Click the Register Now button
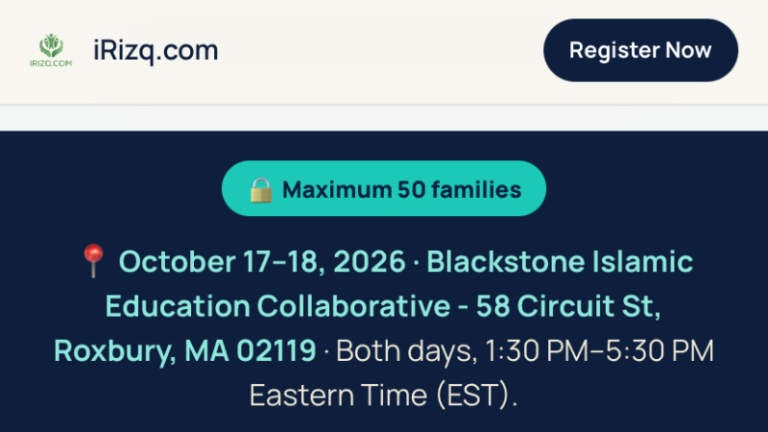This screenshot has width=768, height=432. tap(641, 50)
